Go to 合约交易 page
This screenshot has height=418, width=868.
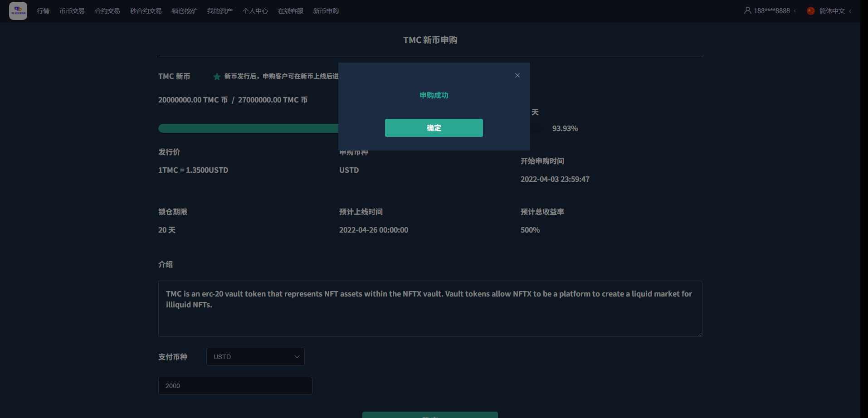107,11
